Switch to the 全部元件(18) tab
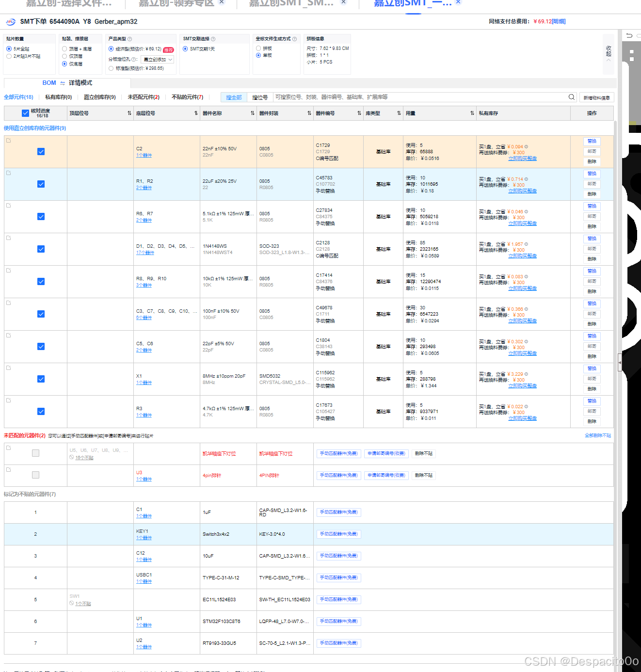Image resolution: width=641 pixels, height=672 pixels. coord(18,97)
